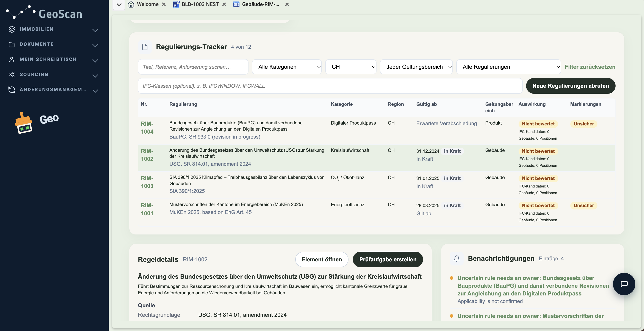Close the BLD-1003 NEST tab
644x331 pixels.
[224, 4]
